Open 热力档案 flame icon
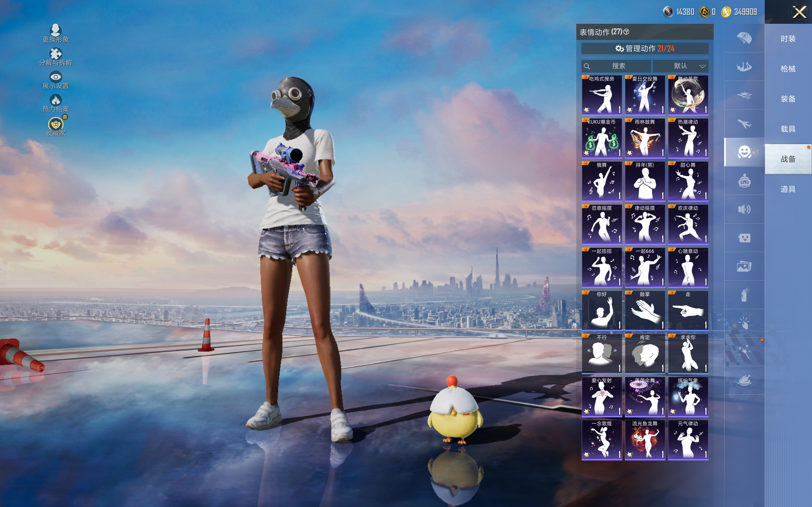This screenshot has width=812, height=507. click(56, 100)
